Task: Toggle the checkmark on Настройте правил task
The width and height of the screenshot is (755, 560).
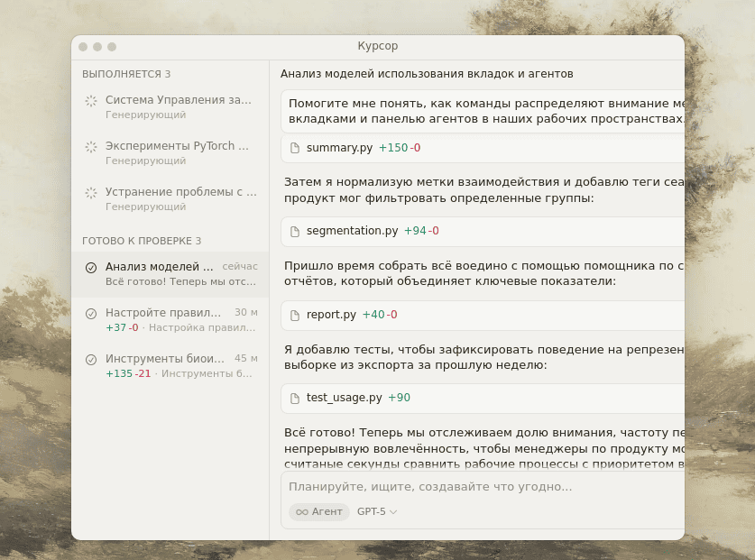Action: (x=90, y=311)
